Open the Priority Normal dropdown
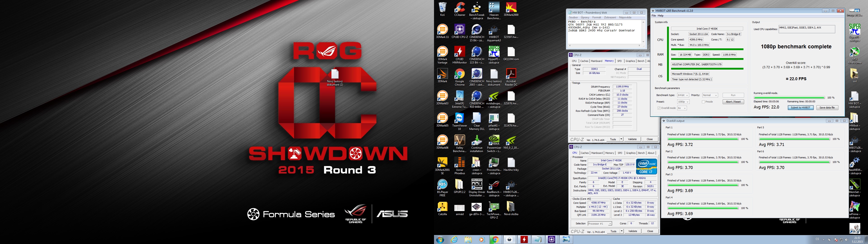Viewport: 868px width, 244px height. (710, 95)
